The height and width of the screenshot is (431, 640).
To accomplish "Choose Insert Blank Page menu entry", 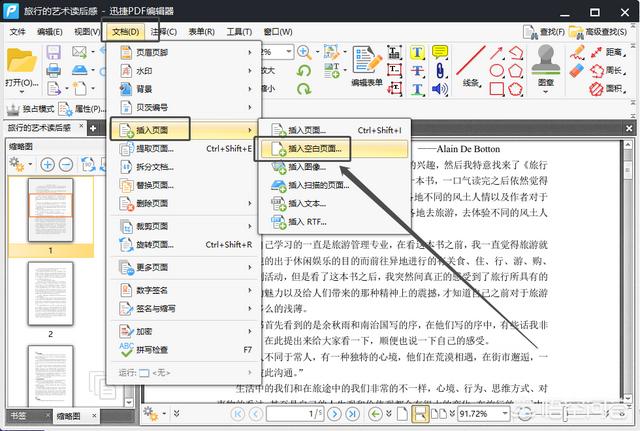I will click(334, 149).
